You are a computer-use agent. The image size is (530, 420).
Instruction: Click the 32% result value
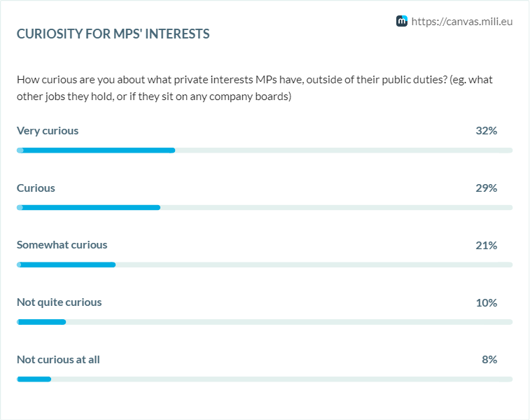[486, 131]
